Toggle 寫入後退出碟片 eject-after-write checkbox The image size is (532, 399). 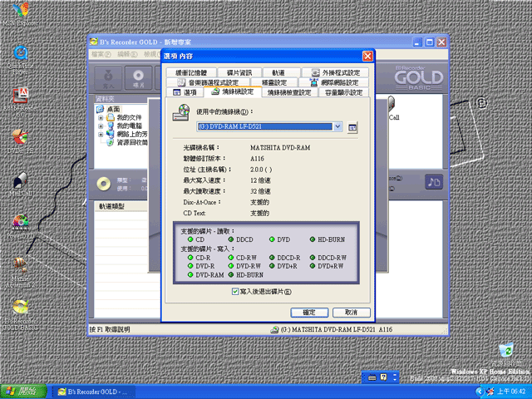coord(234,292)
